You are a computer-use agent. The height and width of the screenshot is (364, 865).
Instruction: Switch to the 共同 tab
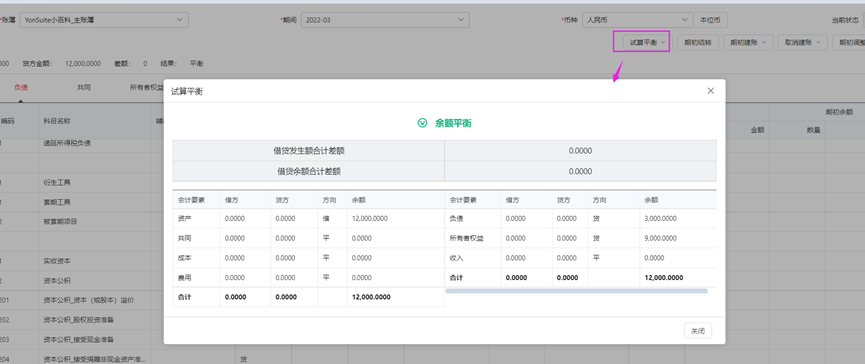pyautogui.click(x=84, y=87)
